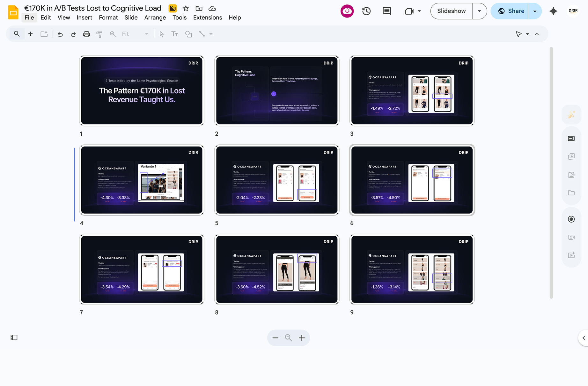The height and width of the screenshot is (386, 588).
Task: Open the Slide menu
Action: [131, 18]
